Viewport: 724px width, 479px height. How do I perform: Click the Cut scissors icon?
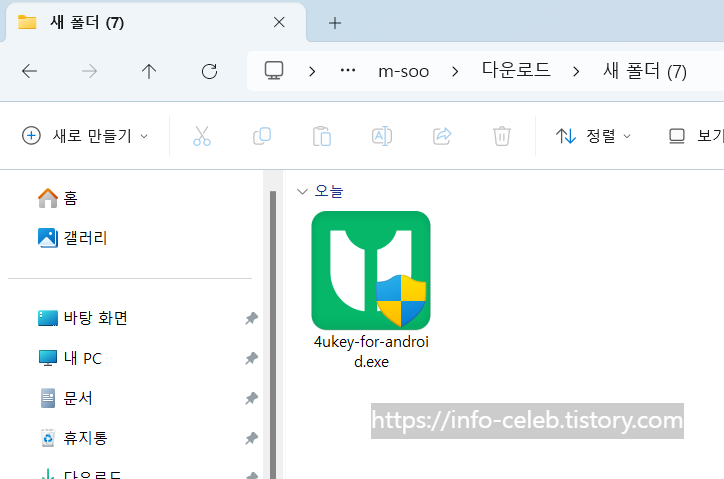click(x=202, y=136)
